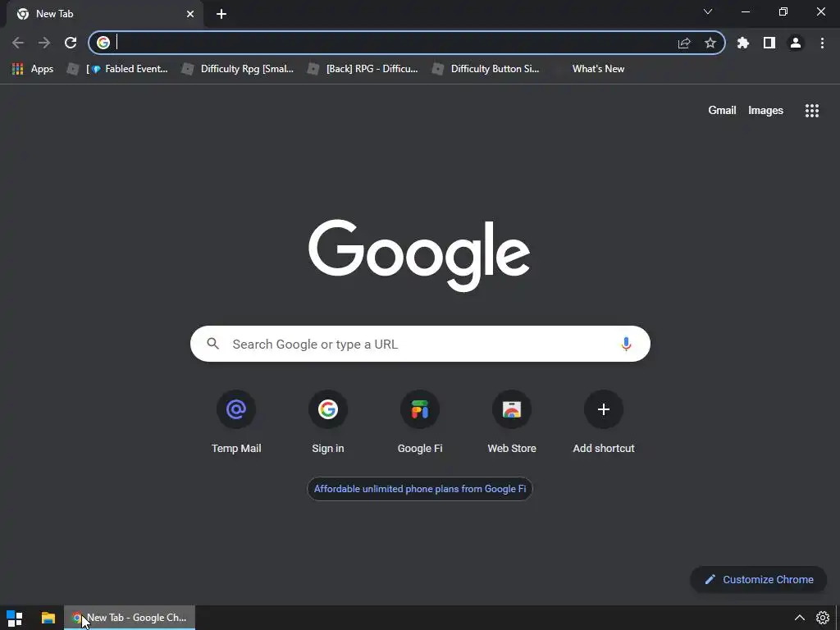Open the Web Store shortcut tile
Screen dimensions: 840x630
coord(512,422)
